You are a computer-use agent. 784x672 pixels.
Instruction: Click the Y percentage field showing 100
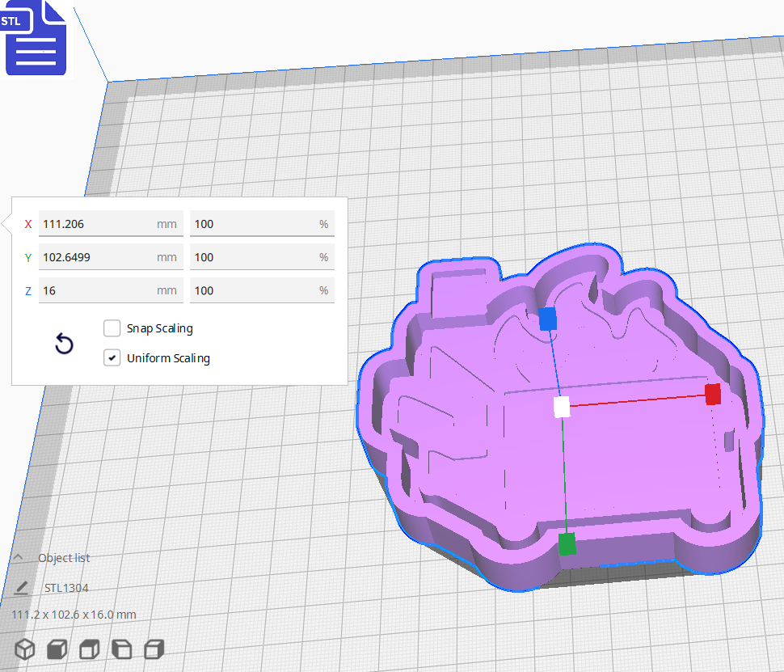click(x=262, y=256)
